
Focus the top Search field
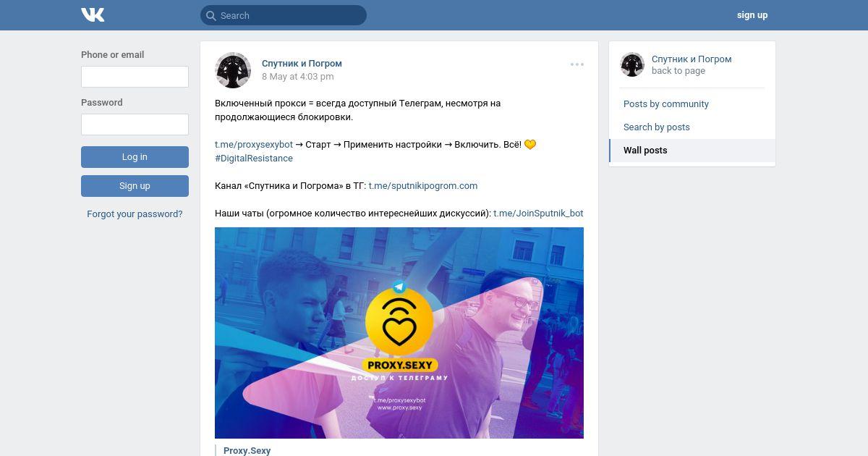coord(284,15)
